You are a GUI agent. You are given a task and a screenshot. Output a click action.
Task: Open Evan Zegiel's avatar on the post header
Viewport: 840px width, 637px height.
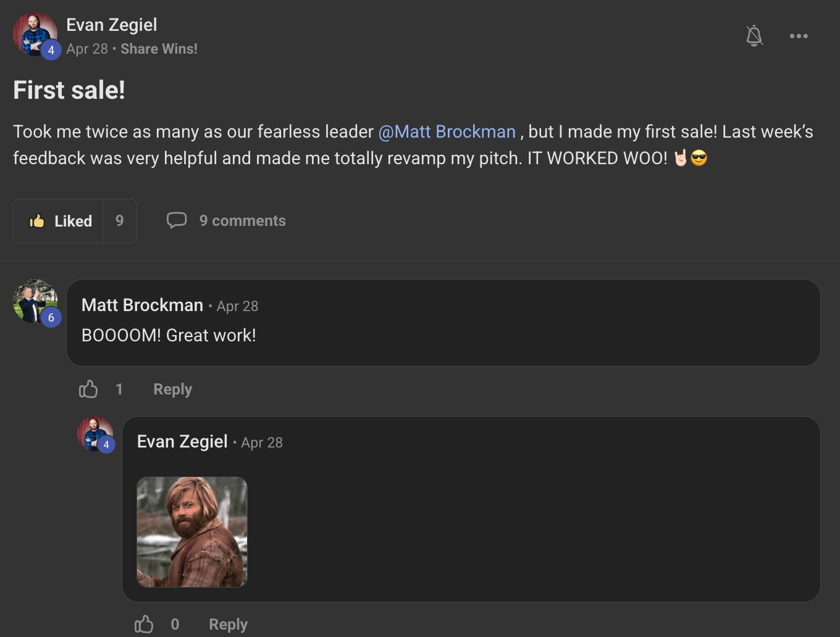point(35,34)
